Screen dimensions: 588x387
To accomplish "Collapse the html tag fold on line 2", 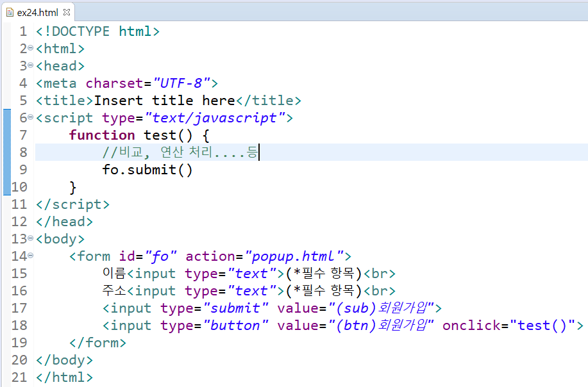I will [x=30, y=48].
